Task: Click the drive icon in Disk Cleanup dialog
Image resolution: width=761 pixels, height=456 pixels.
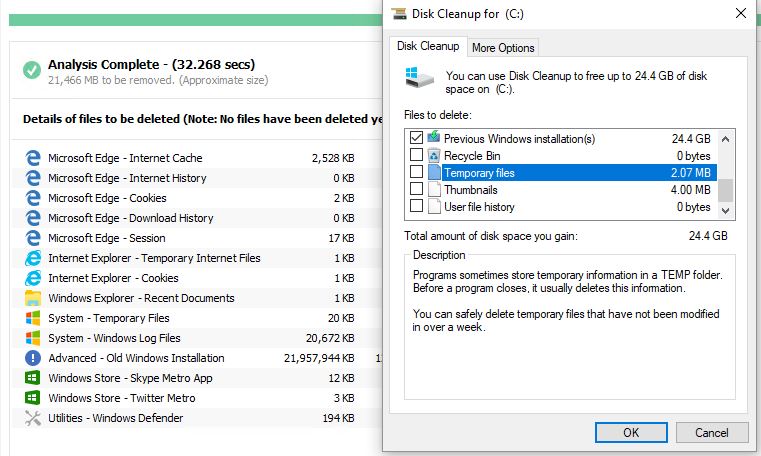Action: [419, 78]
